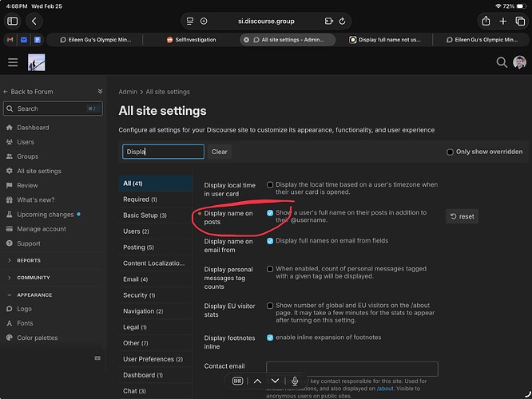532x399 pixels.
Task: Open the /about link
Action: 385,389
